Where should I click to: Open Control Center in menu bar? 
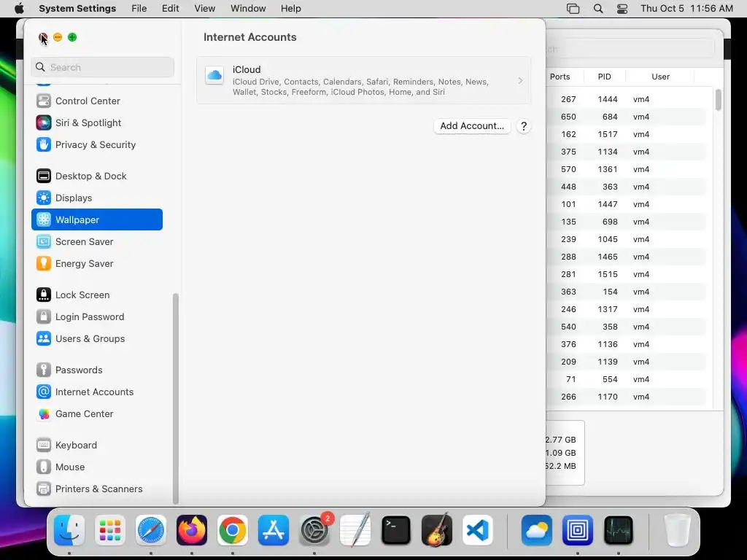click(x=622, y=9)
